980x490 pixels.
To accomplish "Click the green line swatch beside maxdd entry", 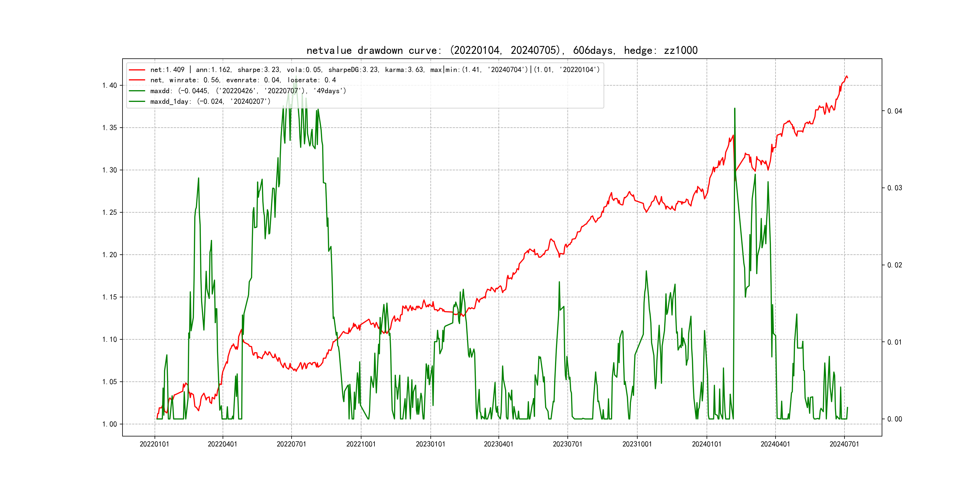I will click(137, 90).
